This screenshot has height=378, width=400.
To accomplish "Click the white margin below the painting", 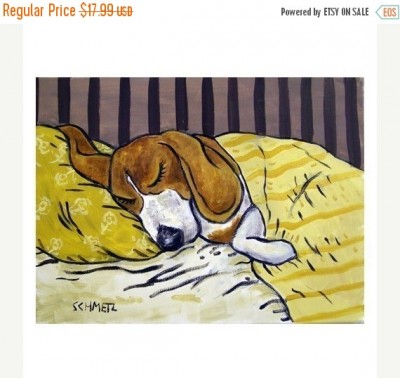I will click(200, 350).
